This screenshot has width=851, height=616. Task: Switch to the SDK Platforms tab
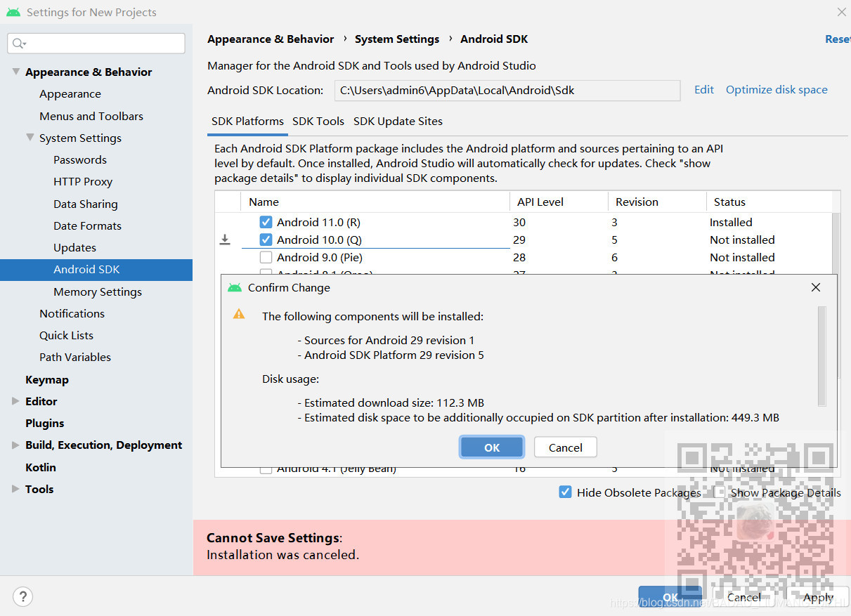247,121
